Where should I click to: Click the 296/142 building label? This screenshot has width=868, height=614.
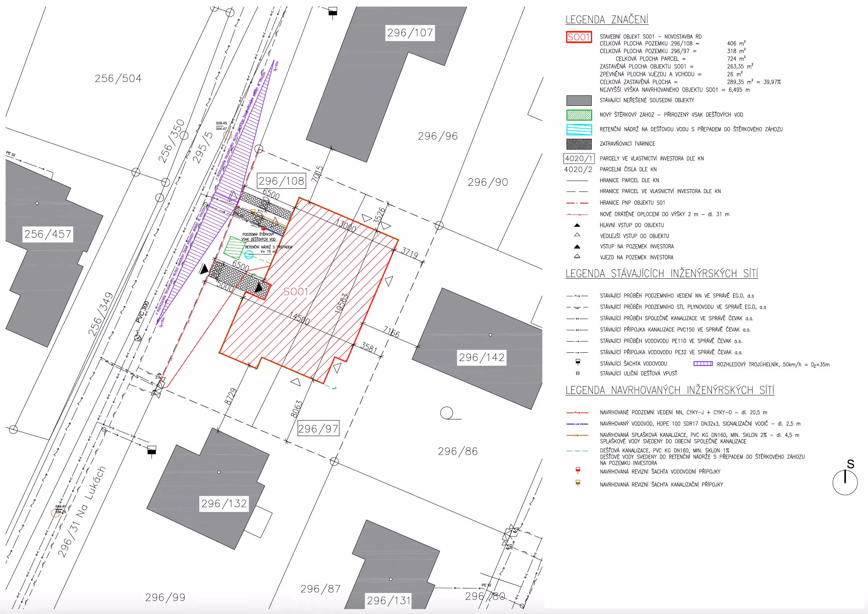point(482,357)
